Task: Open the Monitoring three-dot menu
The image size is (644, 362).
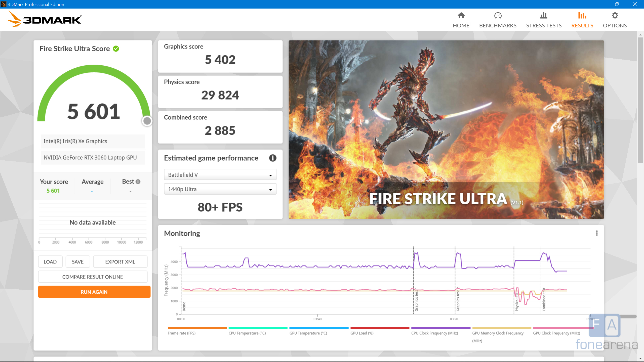Action: click(x=597, y=233)
